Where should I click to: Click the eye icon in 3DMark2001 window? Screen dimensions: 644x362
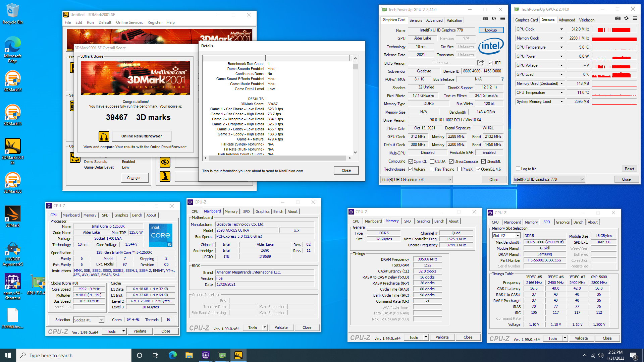(x=165, y=162)
